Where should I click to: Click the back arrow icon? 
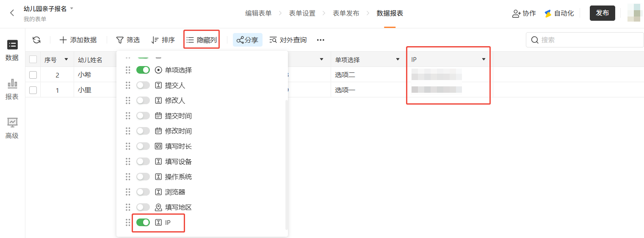click(x=12, y=13)
